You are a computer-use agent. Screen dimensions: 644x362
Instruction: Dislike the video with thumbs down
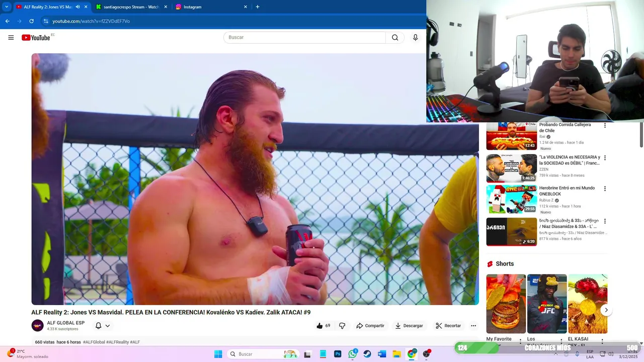point(342,326)
